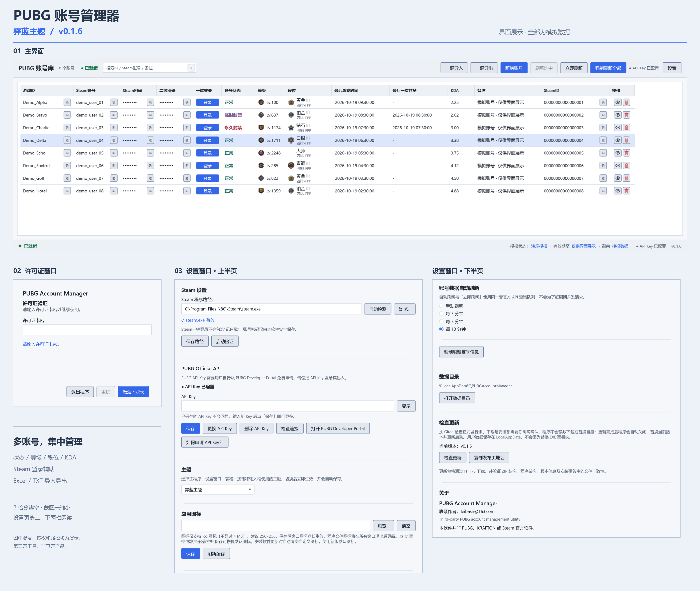This screenshot has height=591, width=700.
Task: Click the 一键导出 button
Action: (484, 68)
